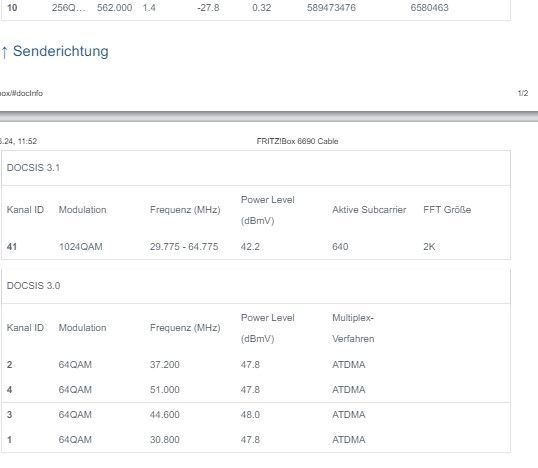Select the 2K FFT size value
The height and width of the screenshot is (468, 538).
tap(429, 247)
